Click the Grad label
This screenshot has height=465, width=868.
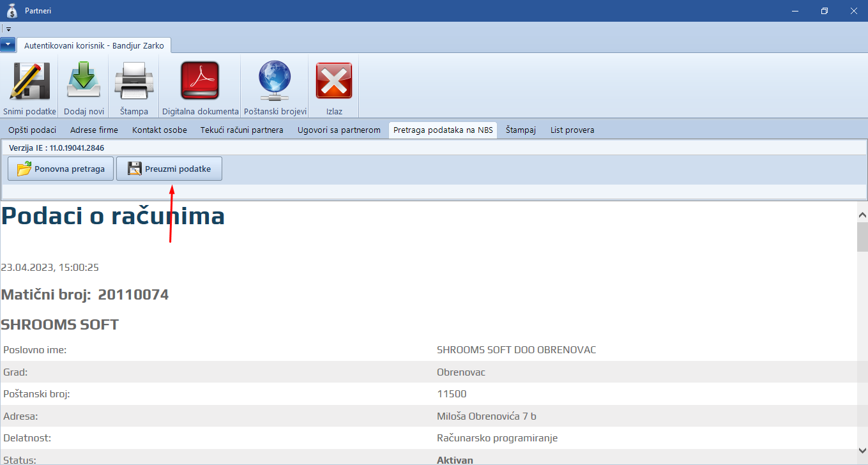tap(15, 372)
